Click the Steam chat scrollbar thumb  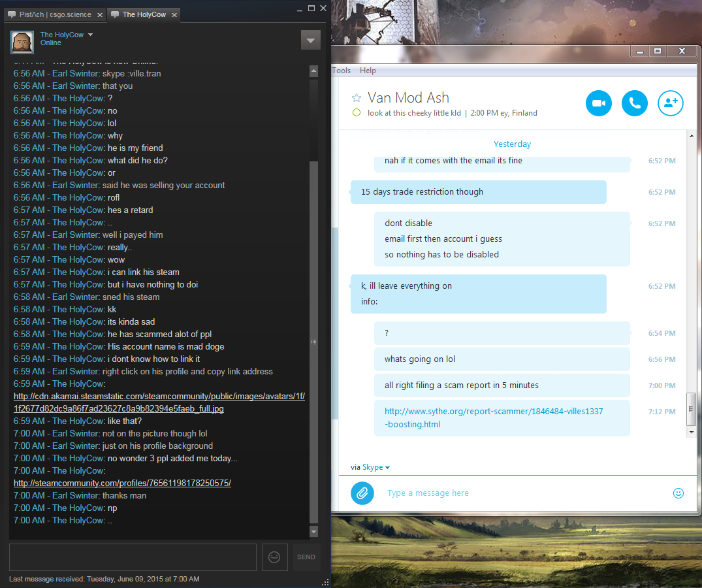pyautogui.click(x=314, y=342)
